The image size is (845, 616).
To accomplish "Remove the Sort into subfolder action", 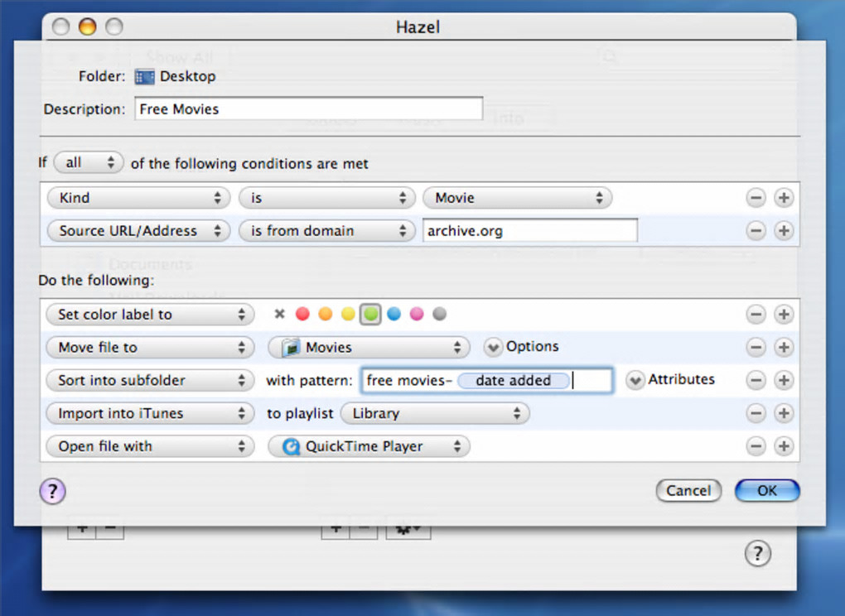I will [x=756, y=380].
